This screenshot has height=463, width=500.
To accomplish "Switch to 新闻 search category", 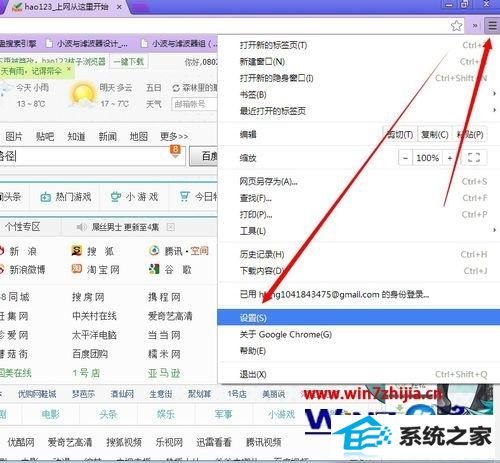I will pyautogui.click(x=107, y=136).
